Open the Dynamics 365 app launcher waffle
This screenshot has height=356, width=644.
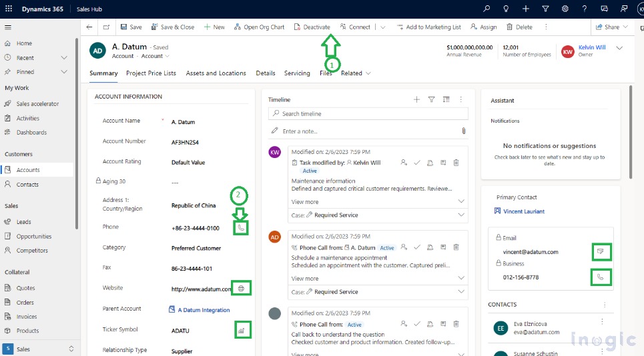click(x=9, y=9)
